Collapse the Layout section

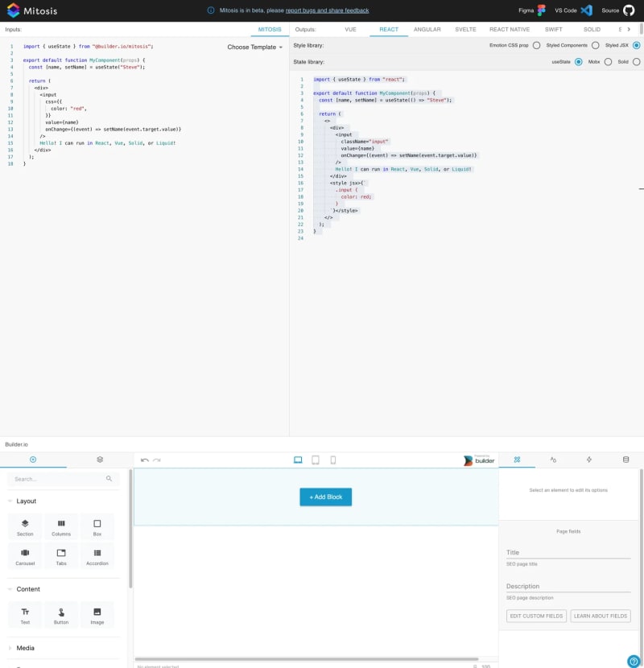point(10,501)
